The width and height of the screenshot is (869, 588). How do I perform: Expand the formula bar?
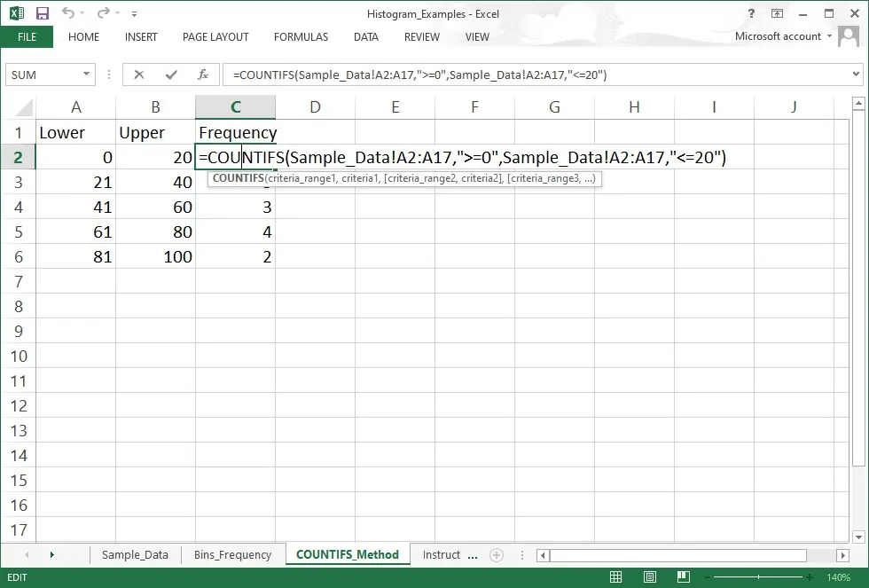pyautogui.click(x=857, y=74)
